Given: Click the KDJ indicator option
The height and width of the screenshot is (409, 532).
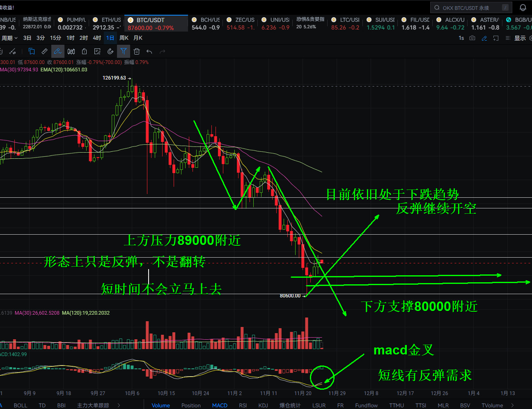Looking at the screenshot, I should [x=263, y=405].
